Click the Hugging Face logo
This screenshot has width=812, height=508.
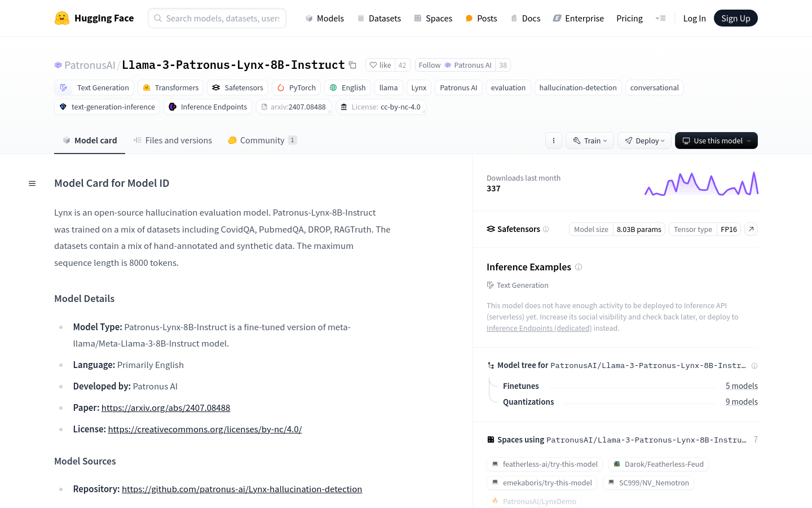pyautogui.click(x=94, y=18)
